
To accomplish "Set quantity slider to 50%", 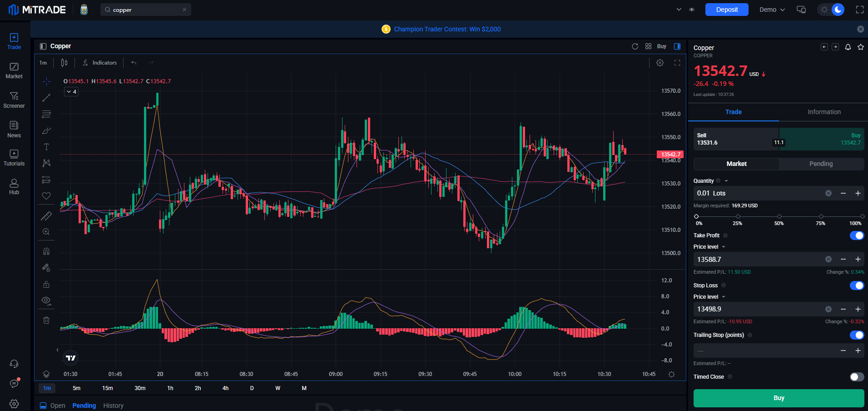I will pos(779,216).
